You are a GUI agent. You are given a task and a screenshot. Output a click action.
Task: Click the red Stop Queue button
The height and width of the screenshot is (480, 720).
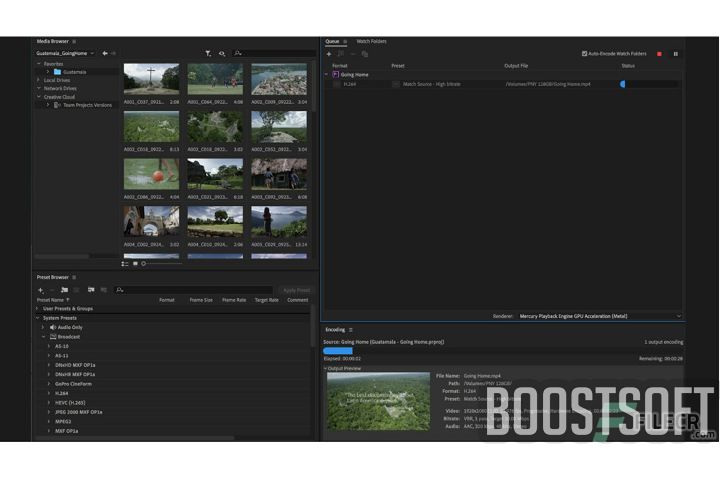point(659,54)
